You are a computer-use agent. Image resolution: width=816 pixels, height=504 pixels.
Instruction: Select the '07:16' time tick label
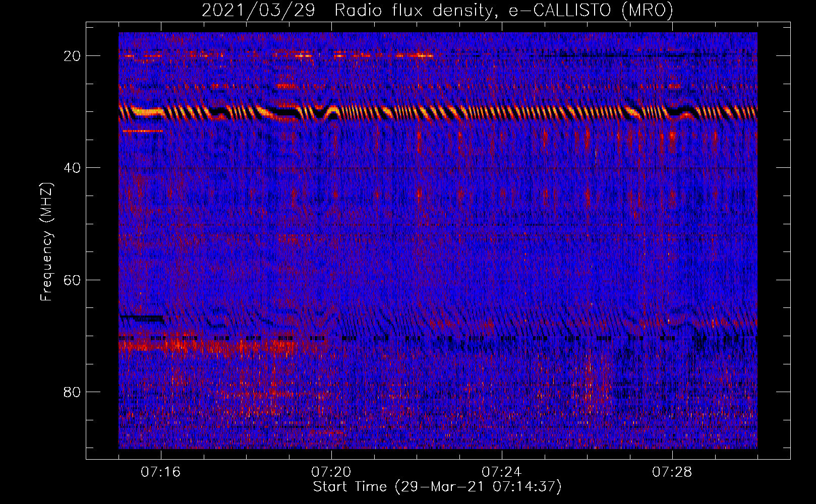(161, 472)
